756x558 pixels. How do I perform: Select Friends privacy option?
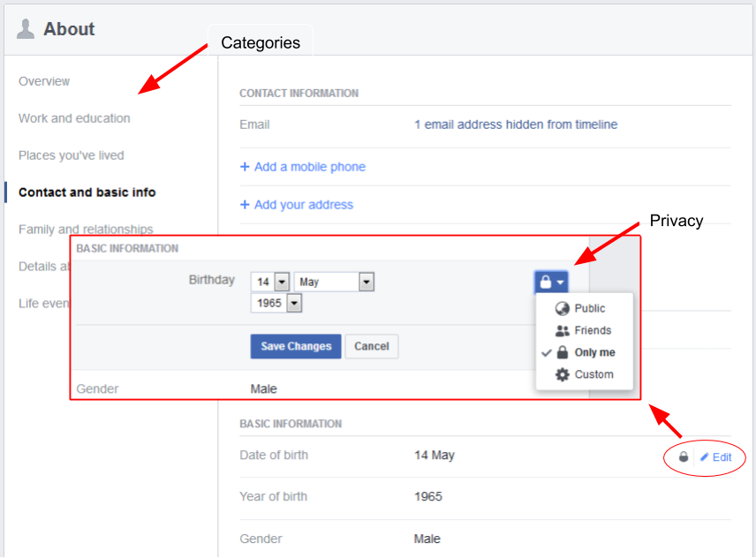coord(583,330)
